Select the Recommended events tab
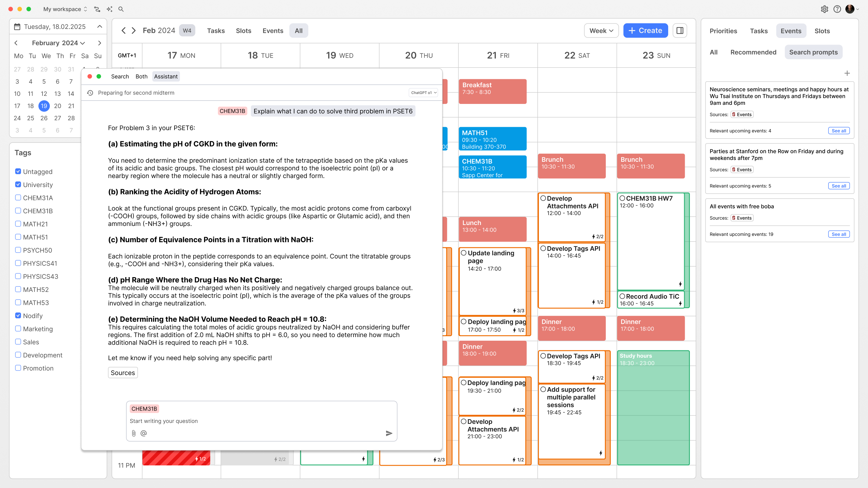This screenshot has height=488, width=868. [753, 52]
